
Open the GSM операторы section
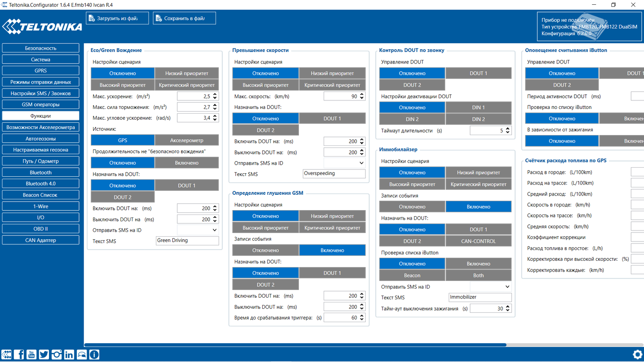(40, 104)
